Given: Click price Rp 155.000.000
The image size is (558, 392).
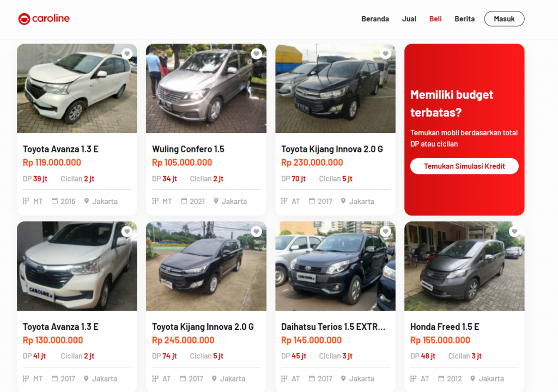Looking at the screenshot, I should pos(440,340).
